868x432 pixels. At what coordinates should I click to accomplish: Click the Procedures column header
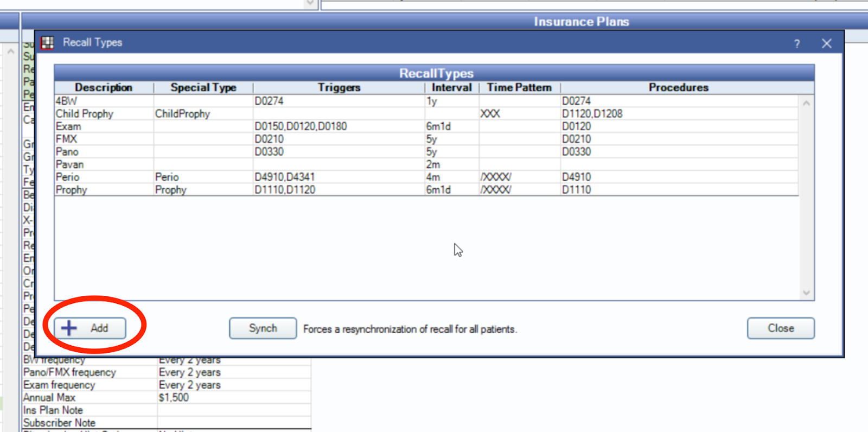(x=678, y=88)
